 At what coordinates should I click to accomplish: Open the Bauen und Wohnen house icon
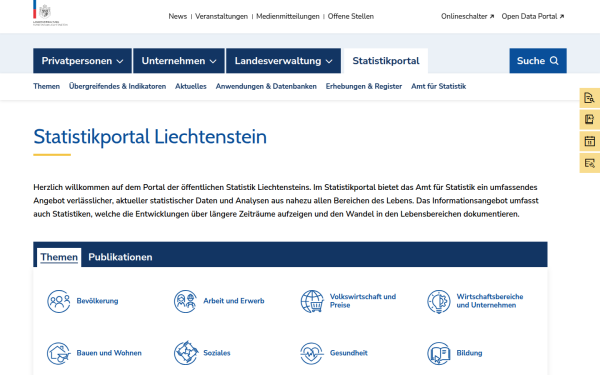tap(59, 353)
